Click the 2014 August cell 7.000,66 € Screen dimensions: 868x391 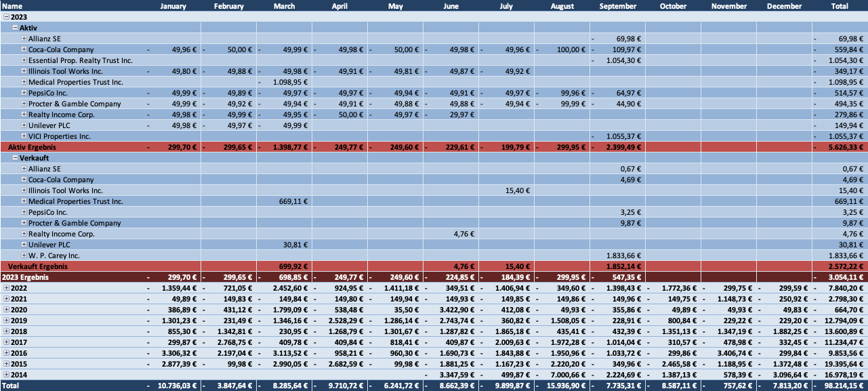[562, 375]
